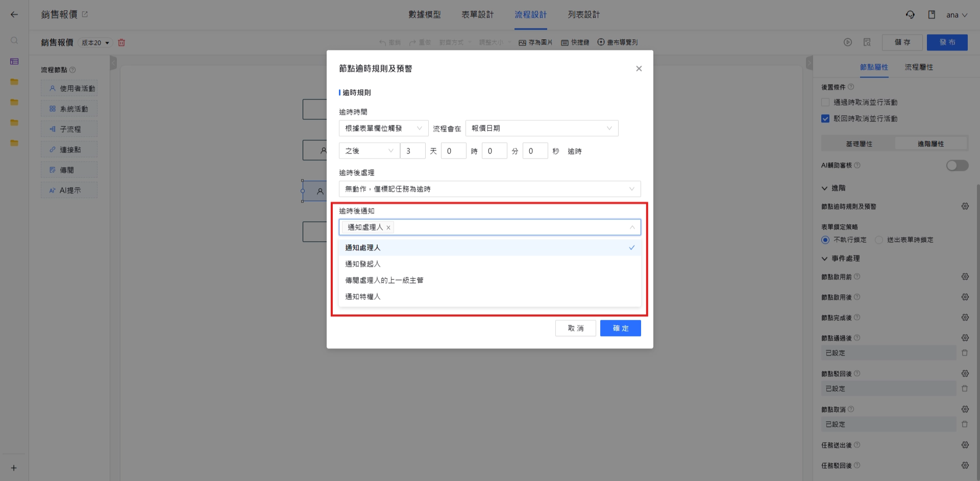Open the external link icon beside 銷售報價
980x481 pixels.
tap(85, 15)
